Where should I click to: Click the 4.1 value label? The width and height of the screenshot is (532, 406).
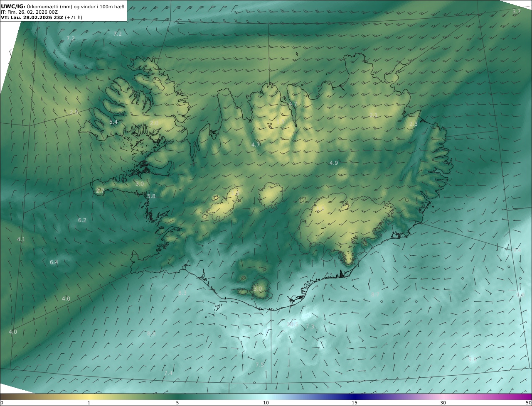tap(21, 240)
